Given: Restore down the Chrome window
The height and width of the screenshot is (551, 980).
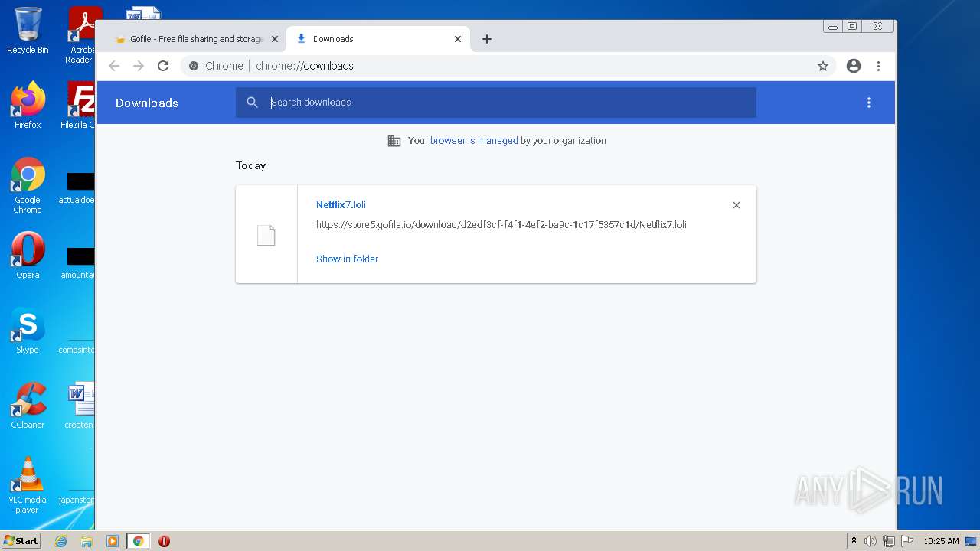Looking at the screenshot, I should (x=852, y=27).
